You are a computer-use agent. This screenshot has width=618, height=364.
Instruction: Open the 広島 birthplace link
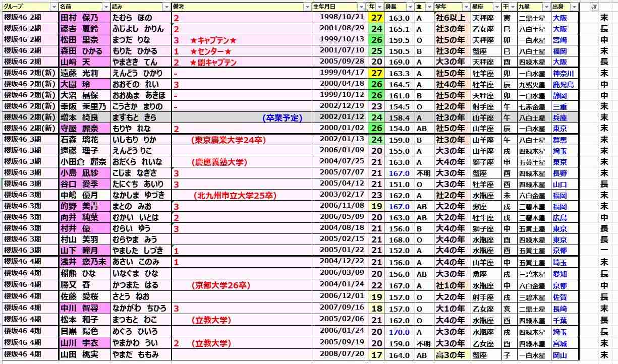coord(559,218)
